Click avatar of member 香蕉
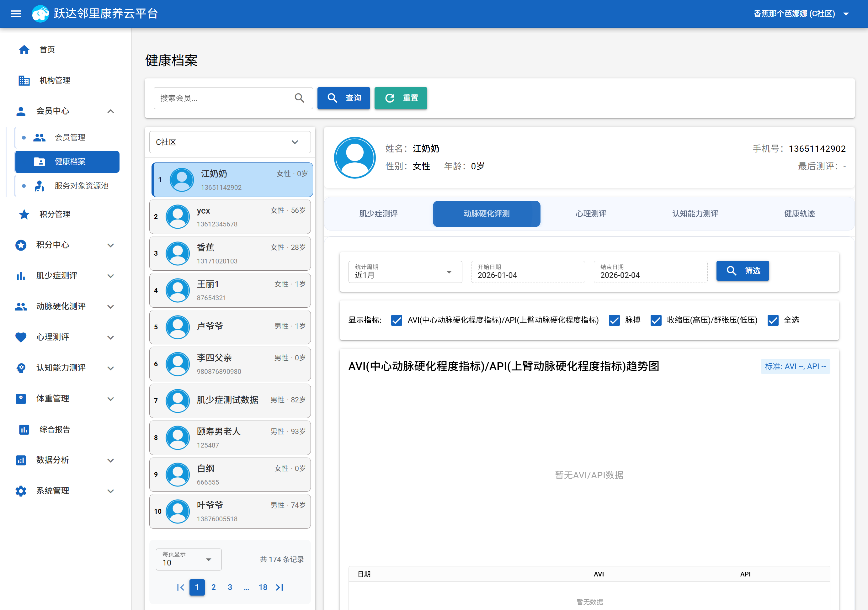This screenshot has width=868, height=610. (178, 254)
